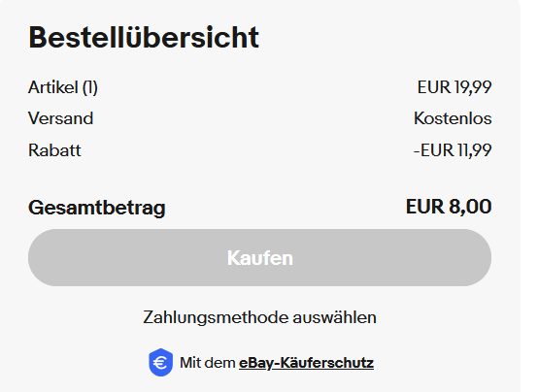Click the word Zahlungsmethode below Kaufen
This screenshot has width=538, height=392.
tap(216, 317)
